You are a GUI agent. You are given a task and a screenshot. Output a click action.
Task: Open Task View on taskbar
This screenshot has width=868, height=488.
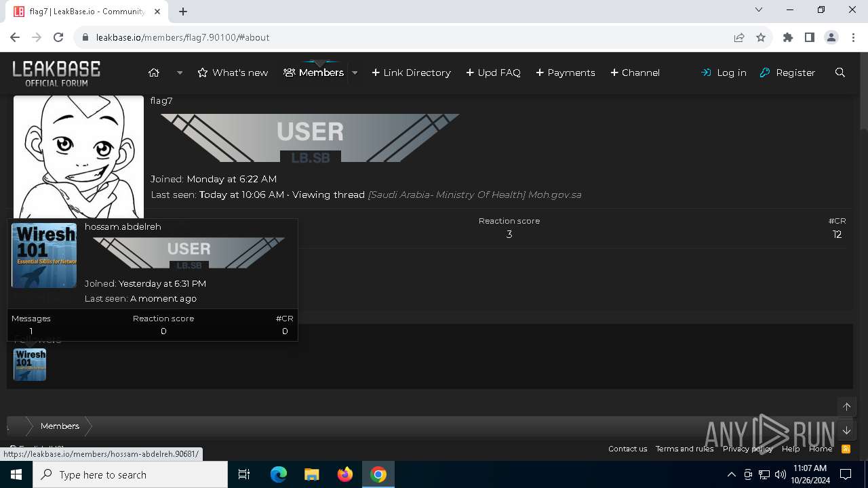244,474
